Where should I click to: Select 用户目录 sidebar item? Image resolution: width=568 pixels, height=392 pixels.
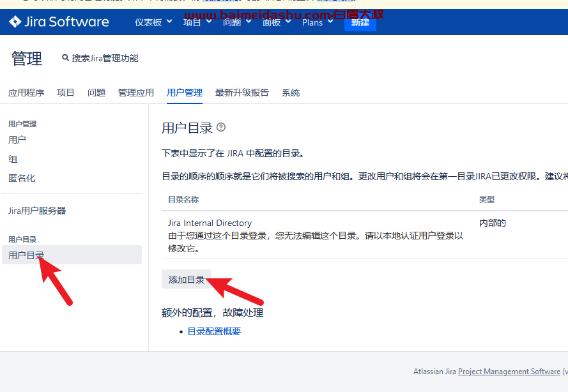point(72,255)
